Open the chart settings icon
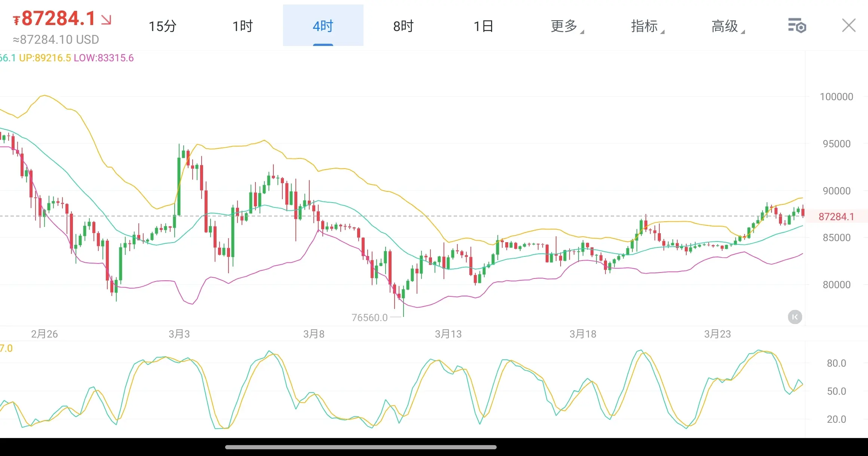868x456 pixels. (x=797, y=26)
